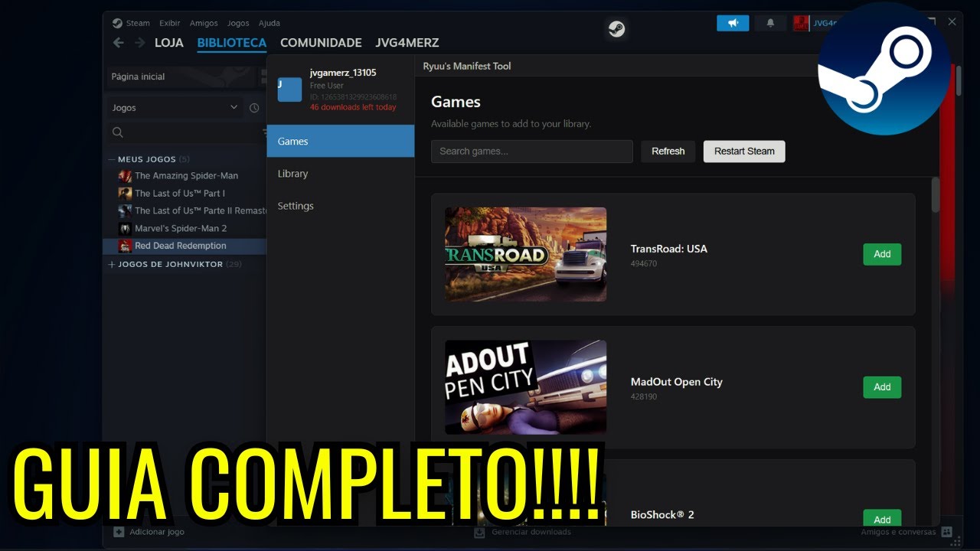This screenshot has height=551, width=980.
Task: Click the center Steam overlay icon
Action: pyautogui.click(x=616, y=29)
